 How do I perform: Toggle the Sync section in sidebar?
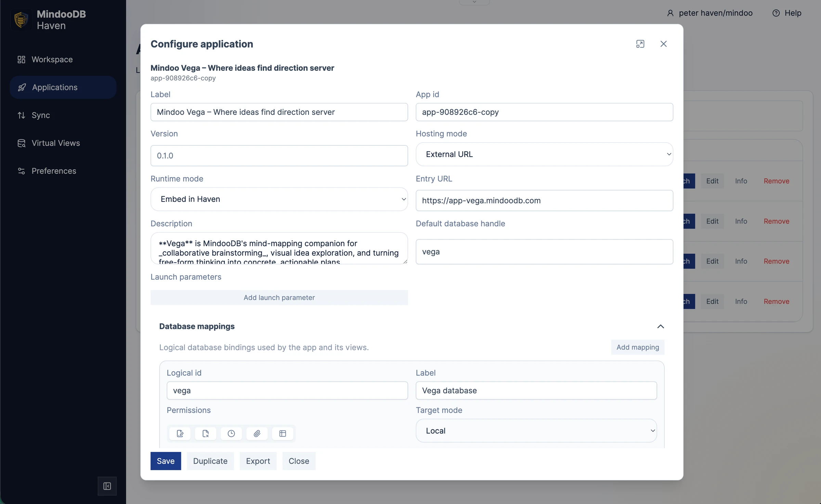pos(40,115)
